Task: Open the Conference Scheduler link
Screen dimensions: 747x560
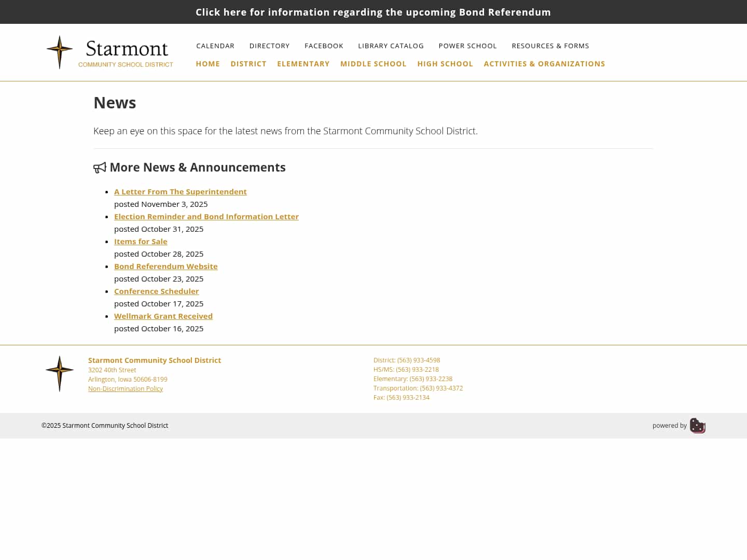Action: point(156,291)
